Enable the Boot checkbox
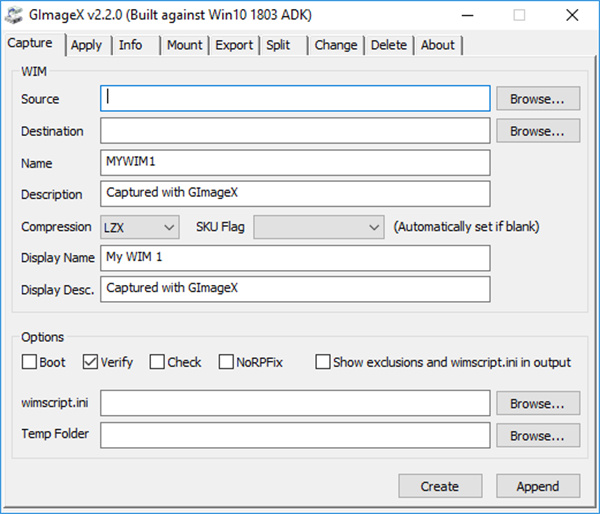The image size is (600, 514). point(30,362)
